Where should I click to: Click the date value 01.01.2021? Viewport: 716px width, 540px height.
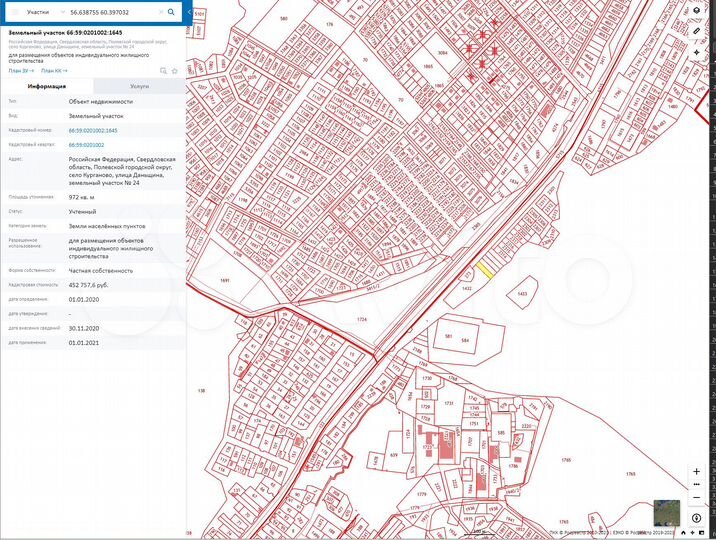[x=84, y=343]
